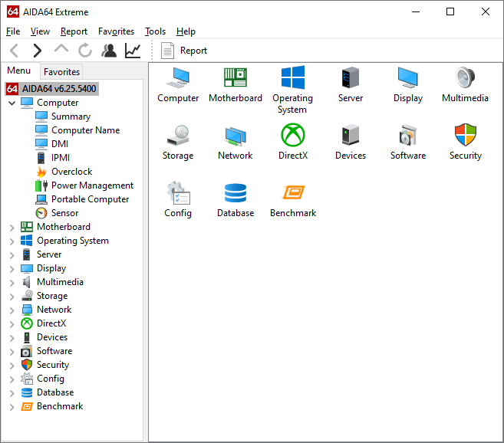504x443 pixels.
Task: Open the Motherboard icon in main panel
Action: [x=236, y=78]
